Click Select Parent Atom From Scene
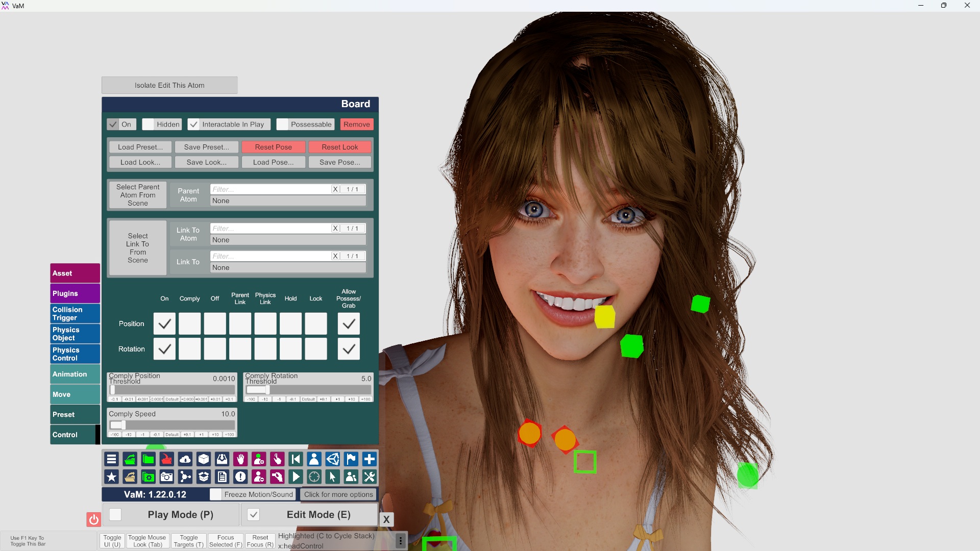The image size is (980, 551). coord(138,195)
